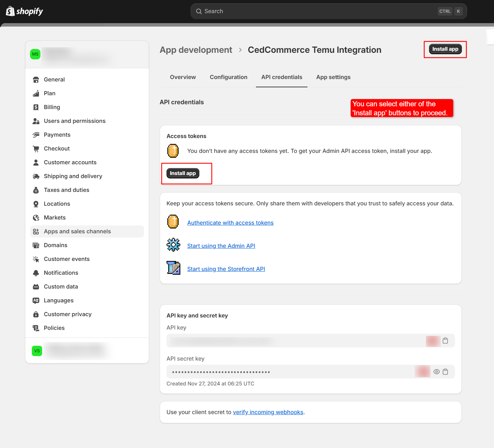Click the 'API key and secret key' heading
Screen dimensions: 494x448
pyautogui.click(x=197, y=316)
